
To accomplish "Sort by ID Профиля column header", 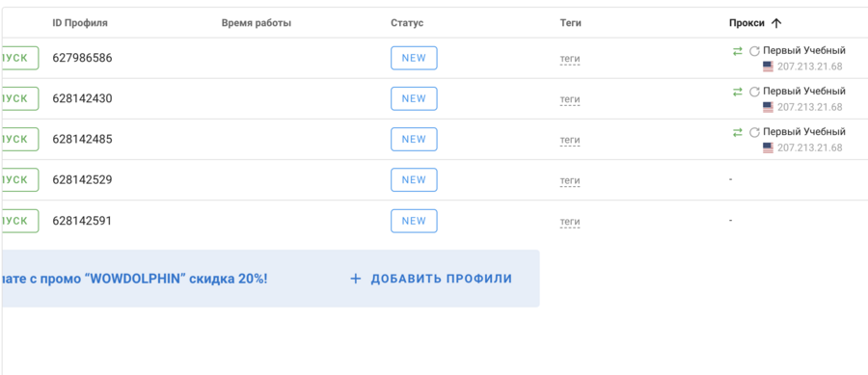I will click(x=80, y=23).
